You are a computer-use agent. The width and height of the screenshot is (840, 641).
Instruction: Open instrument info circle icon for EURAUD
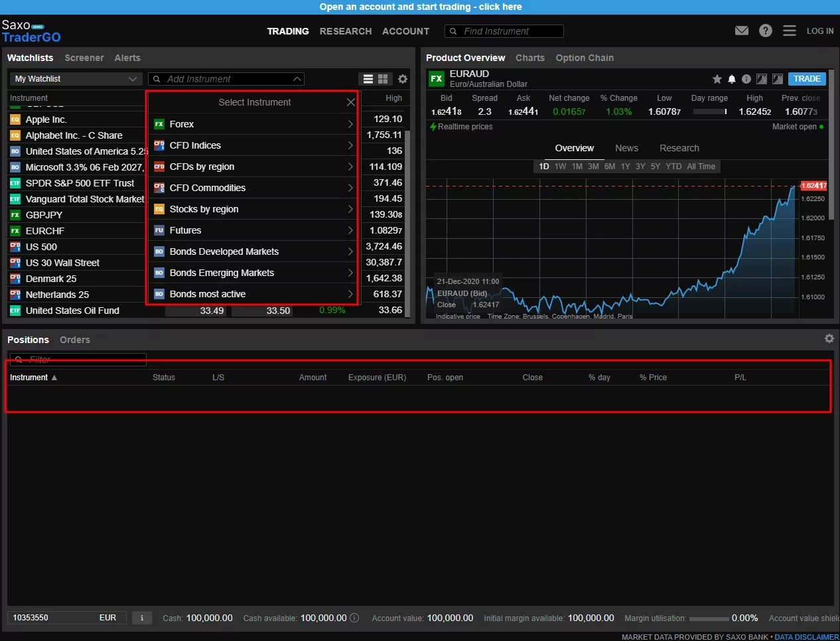(746, 79)
